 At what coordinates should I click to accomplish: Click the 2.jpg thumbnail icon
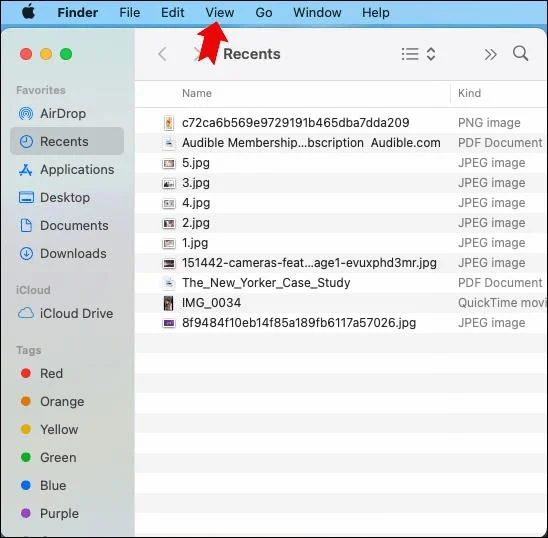[x=168, y=223]
